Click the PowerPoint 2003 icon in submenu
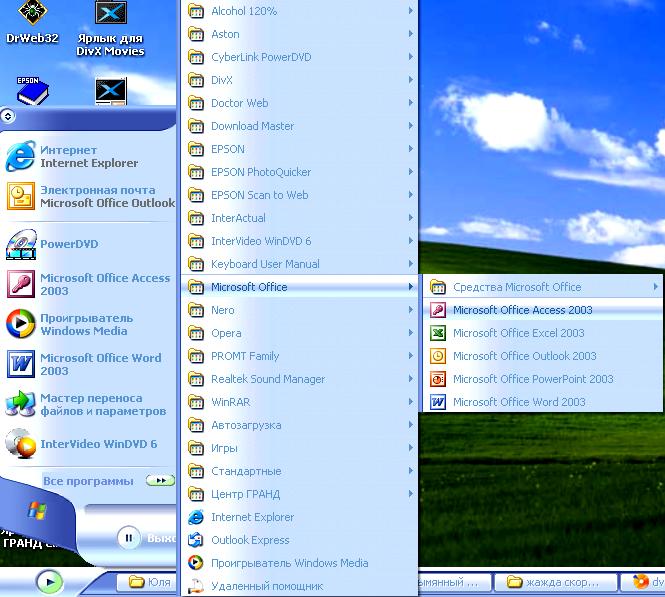The image size is (665, 597). (x=438, y=379)
